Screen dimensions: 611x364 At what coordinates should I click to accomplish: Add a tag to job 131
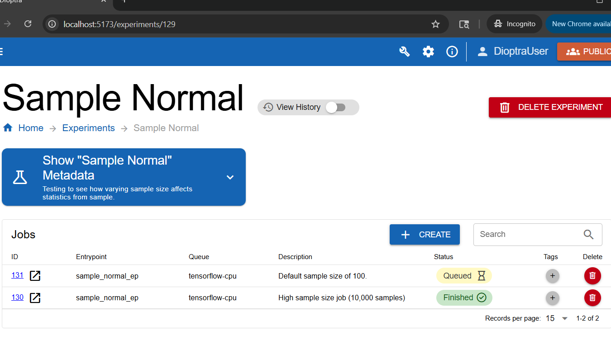coord(552,275)
